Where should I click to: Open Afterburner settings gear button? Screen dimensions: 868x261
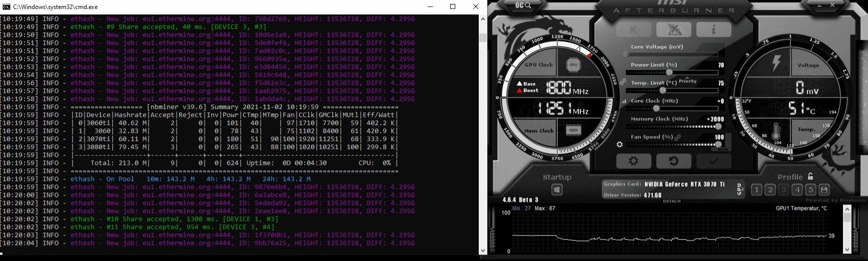point(633,161)
